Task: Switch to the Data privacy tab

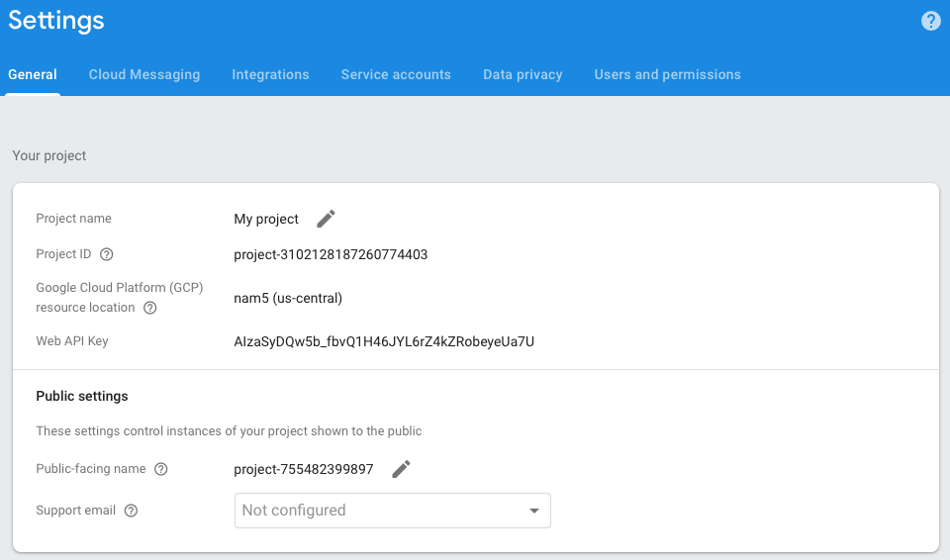Action: pos(522,74)
